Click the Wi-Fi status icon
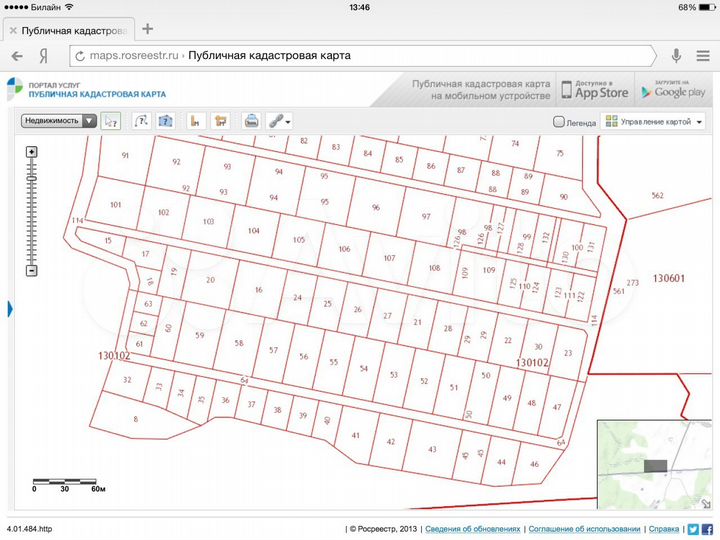This screenshot has width=720, height=540. click(69, 7)
